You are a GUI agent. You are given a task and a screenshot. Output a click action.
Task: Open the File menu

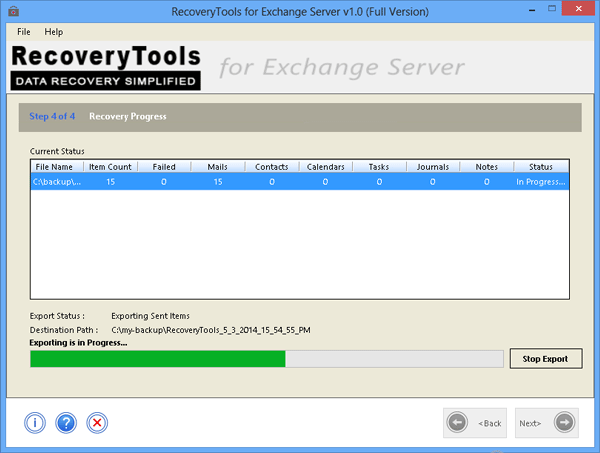[24, 32]
